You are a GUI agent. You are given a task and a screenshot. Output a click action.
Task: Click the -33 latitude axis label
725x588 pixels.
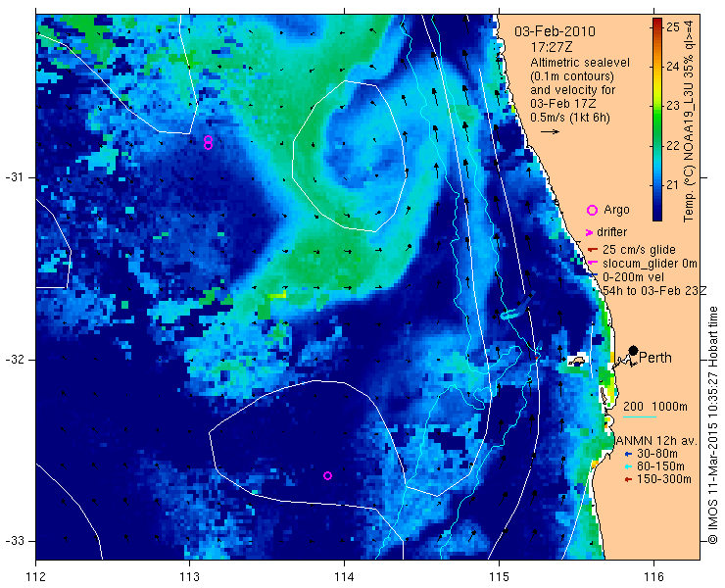coord(15,541)
